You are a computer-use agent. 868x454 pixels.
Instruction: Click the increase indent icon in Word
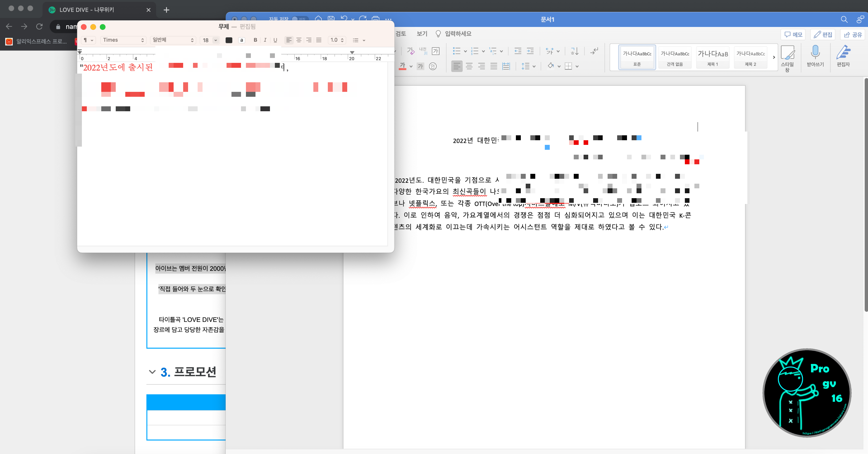(530, 51)
